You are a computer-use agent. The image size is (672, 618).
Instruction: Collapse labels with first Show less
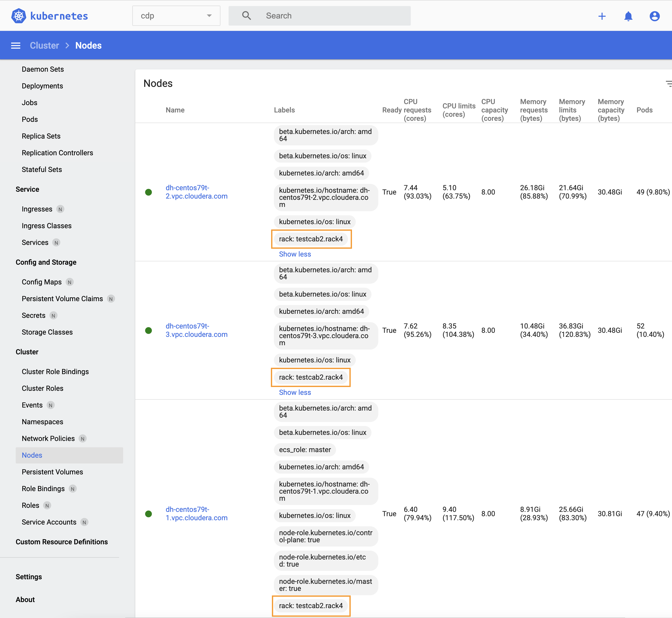(295, 254)
